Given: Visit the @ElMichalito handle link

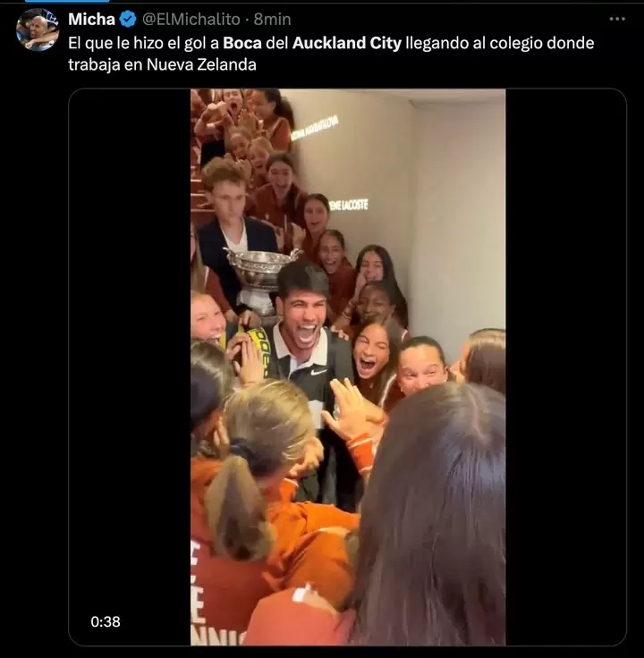Looking at the screenshot, I should coord(191,19).
